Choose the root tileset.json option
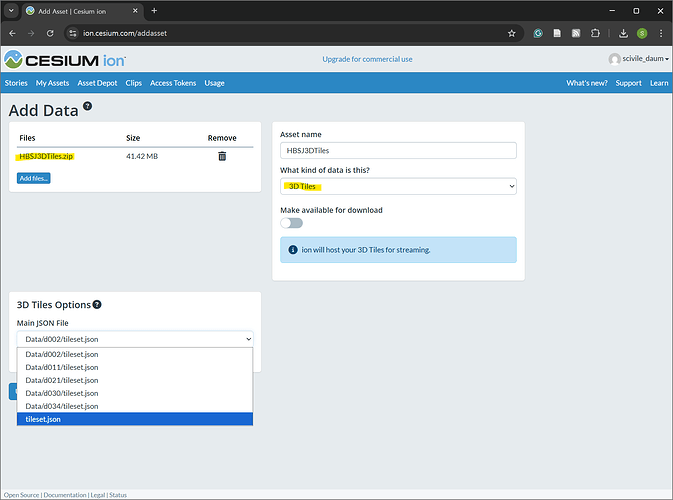Screen dimensions: 673x500 135,419
